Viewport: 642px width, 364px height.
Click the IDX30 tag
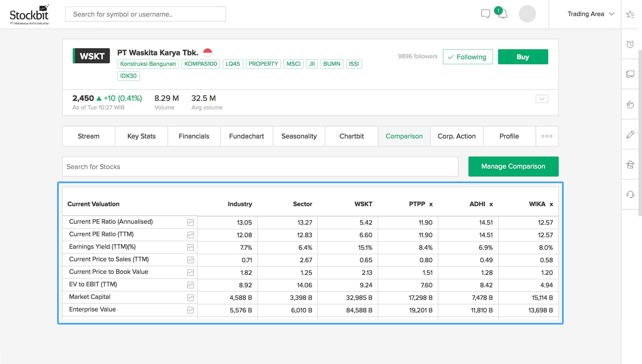(128, 76)
